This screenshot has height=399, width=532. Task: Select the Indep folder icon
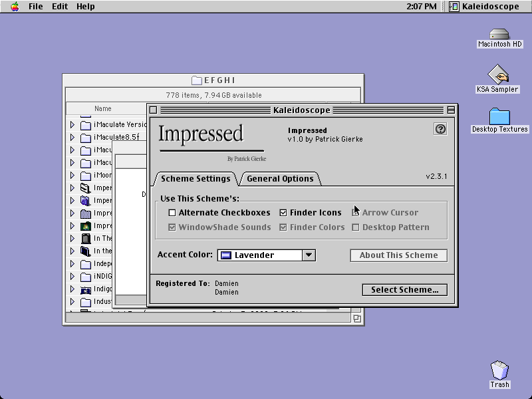pos(86,264)
